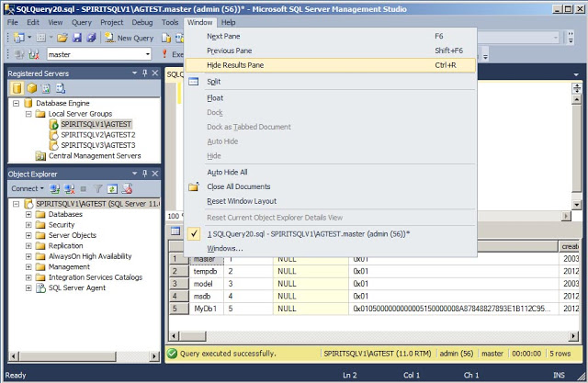This screenshot has height=383, width=588.
Task: Select Integration Services icon in Registered Servers
Action: (61, 88)
